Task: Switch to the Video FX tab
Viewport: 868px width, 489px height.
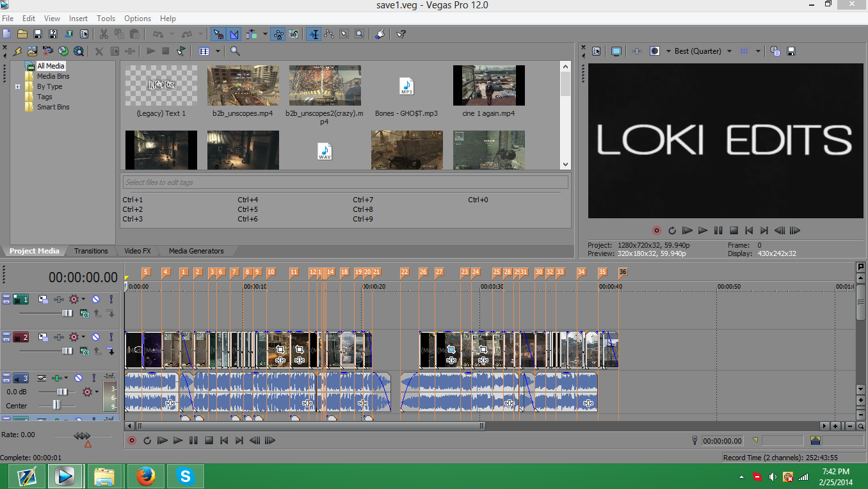Action: [x=138, y=251]
